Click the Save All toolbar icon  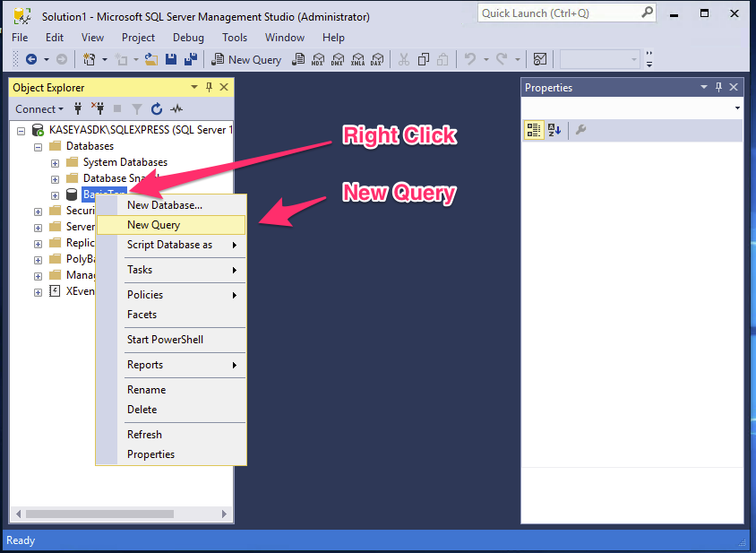191,59
